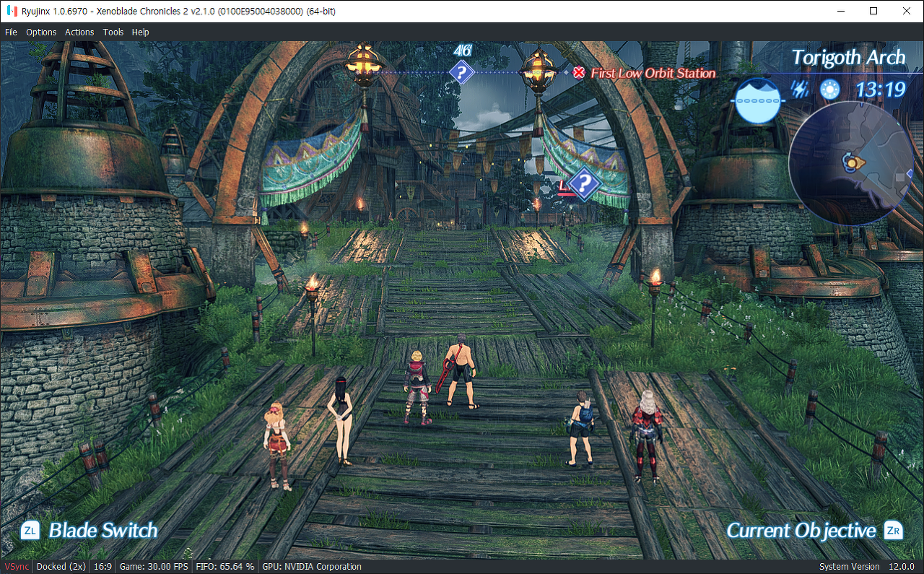Click the Blade Switch label
This screenshot has height=574, width=924.
click(x=103, y=531)
